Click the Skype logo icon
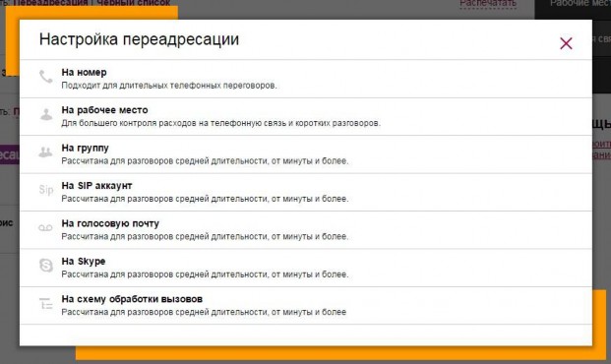The image size is (611, 364). [x=46, y=266]
